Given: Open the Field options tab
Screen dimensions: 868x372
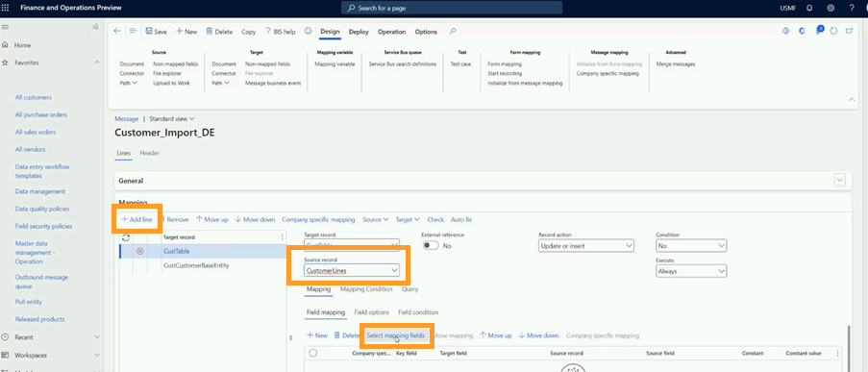Looking at the screenshot, I should coord(371,312).
